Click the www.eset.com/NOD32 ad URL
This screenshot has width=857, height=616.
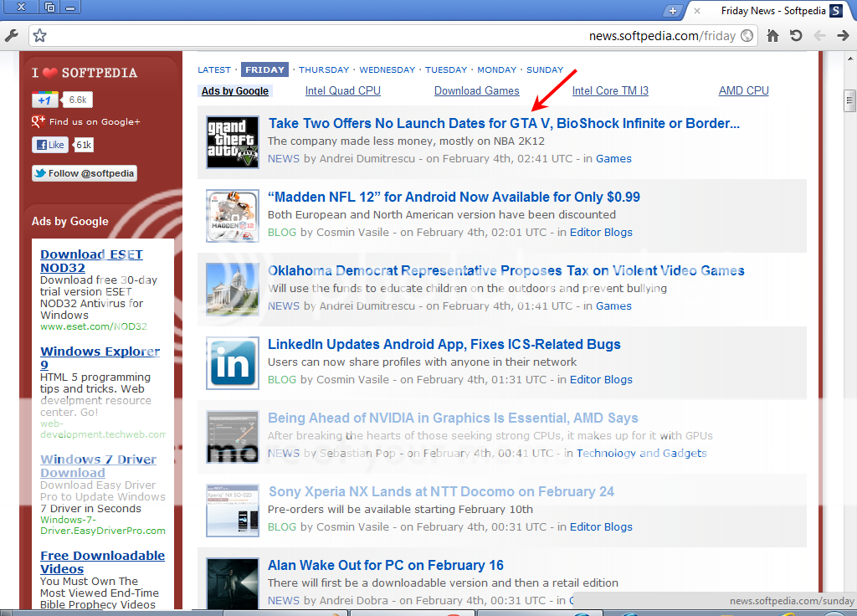tap(94, 327)
